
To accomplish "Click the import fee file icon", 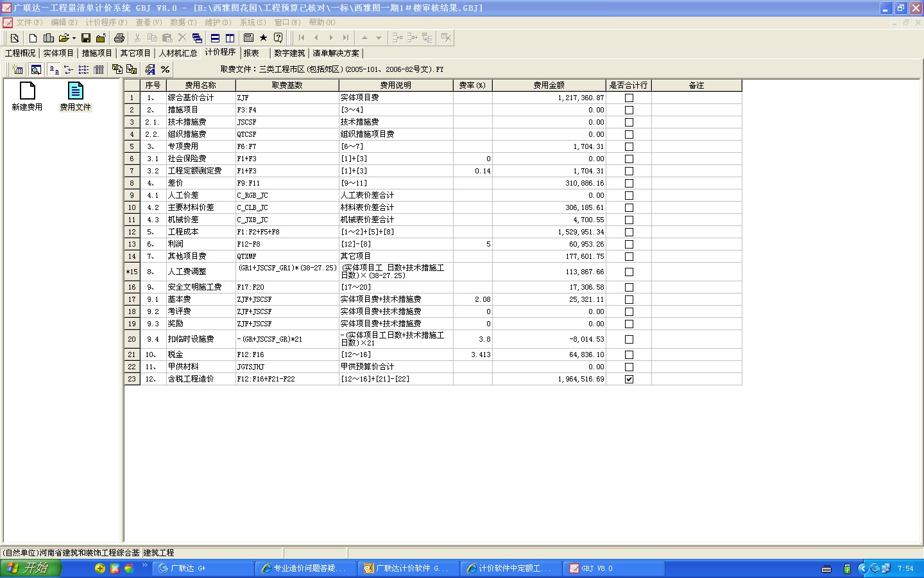I will click(x=132, y=69).
